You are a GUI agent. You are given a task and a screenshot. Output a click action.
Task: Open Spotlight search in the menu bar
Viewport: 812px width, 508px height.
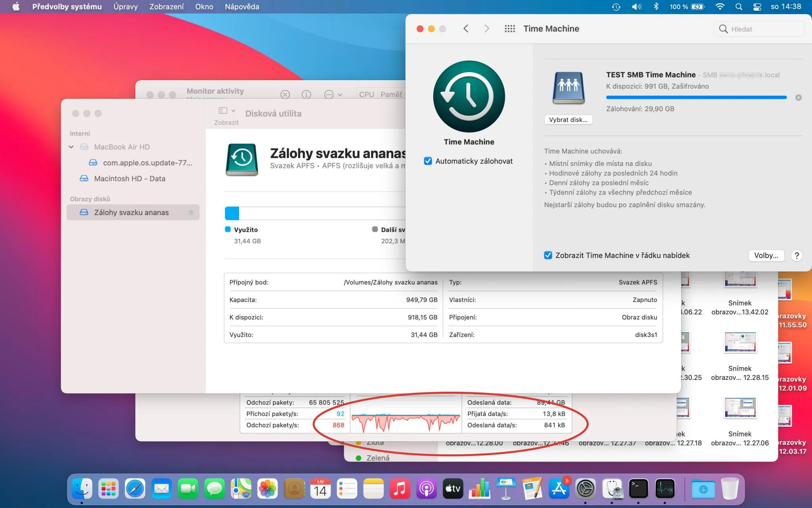(739, 7)
